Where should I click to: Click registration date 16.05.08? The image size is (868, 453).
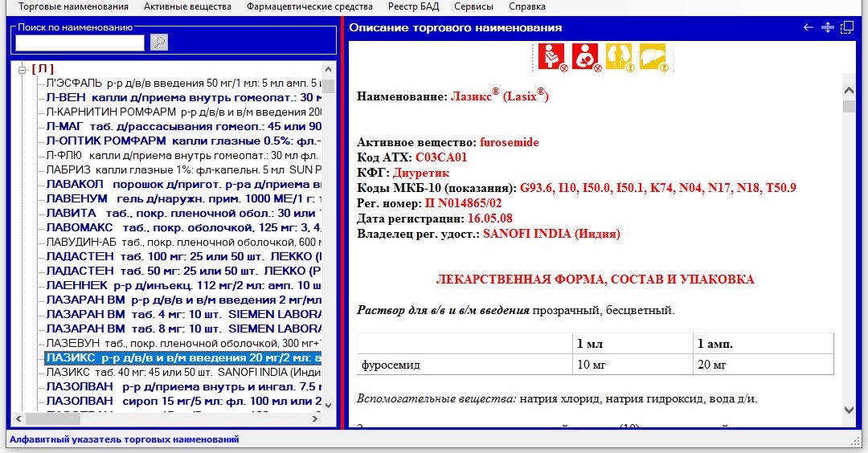[490, 218]
